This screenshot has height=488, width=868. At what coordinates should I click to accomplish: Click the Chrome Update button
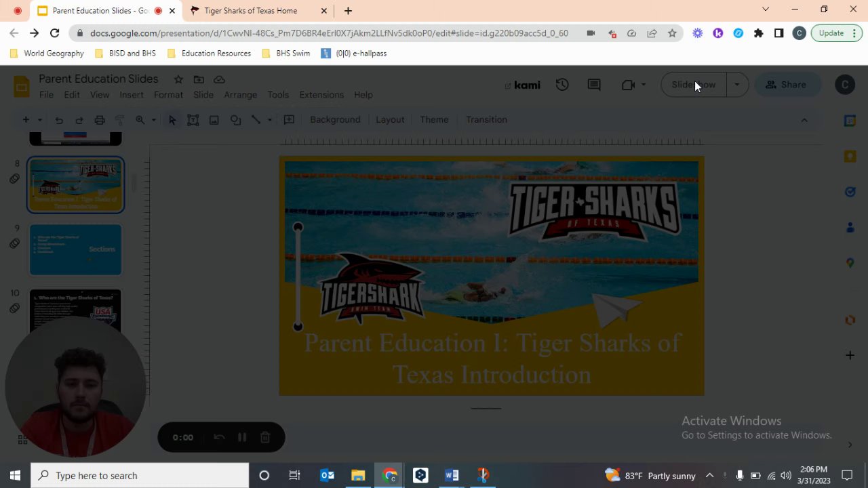pyautogui.click(x=837, y=33)
